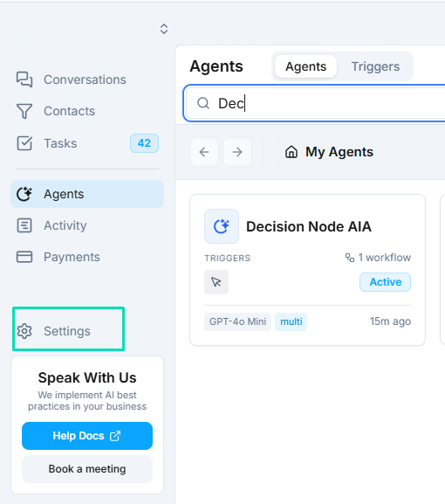Viewport: 445px width, 504px height.
Task: Click the Tasks checkbox icon in sidebar
Action: pyautogui.click(x=24, y=143)
